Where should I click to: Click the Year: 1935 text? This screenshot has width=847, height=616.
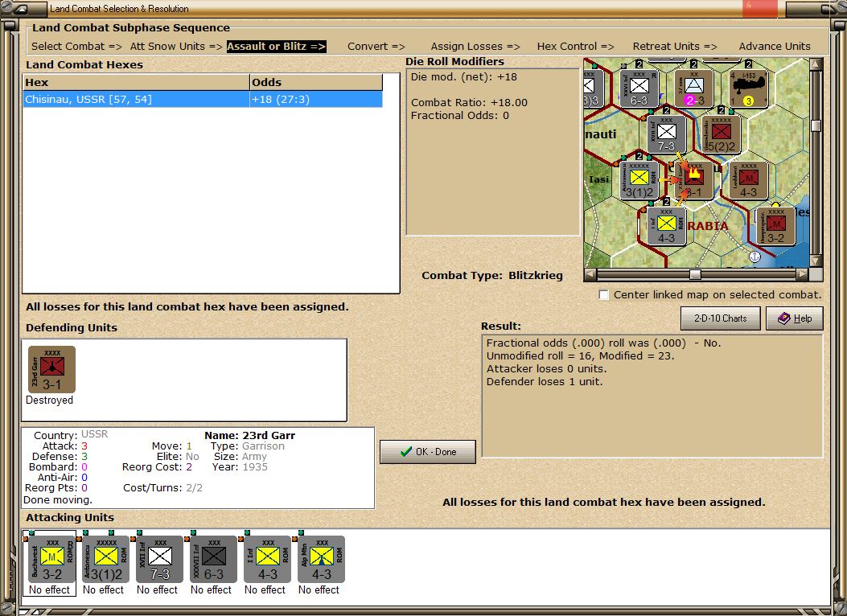(240, 467)
